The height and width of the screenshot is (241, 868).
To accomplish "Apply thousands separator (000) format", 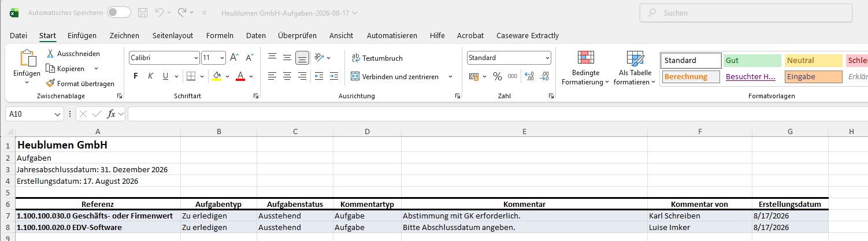I will [x=513, y=76].
